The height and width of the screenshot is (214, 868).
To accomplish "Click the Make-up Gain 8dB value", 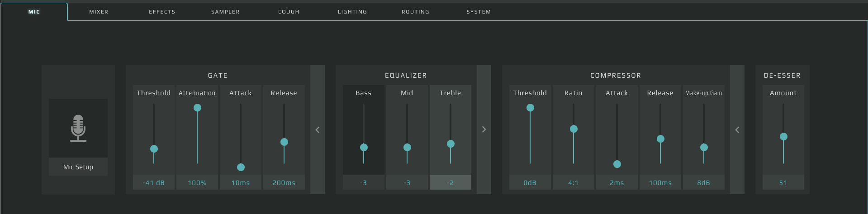I will (x=704, y=183).
